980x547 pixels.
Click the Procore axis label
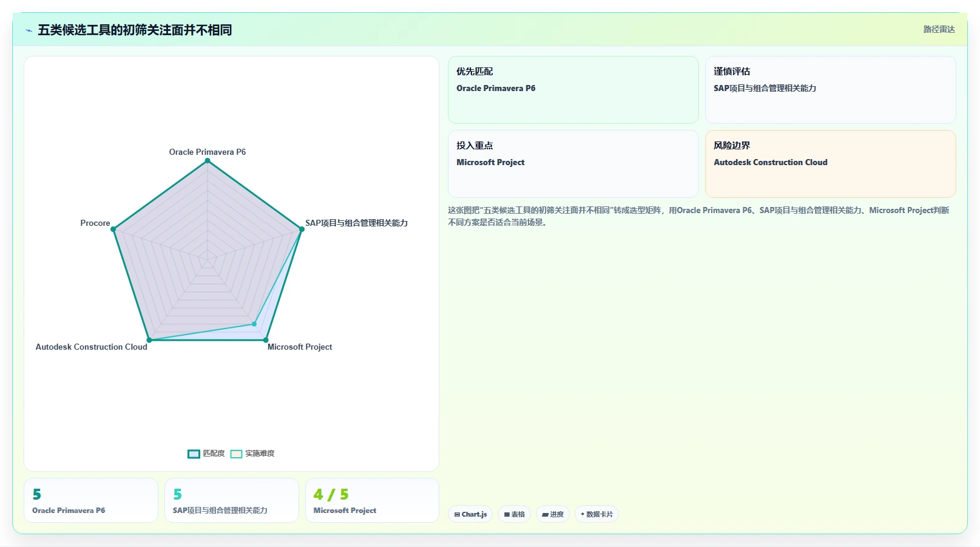95,223
